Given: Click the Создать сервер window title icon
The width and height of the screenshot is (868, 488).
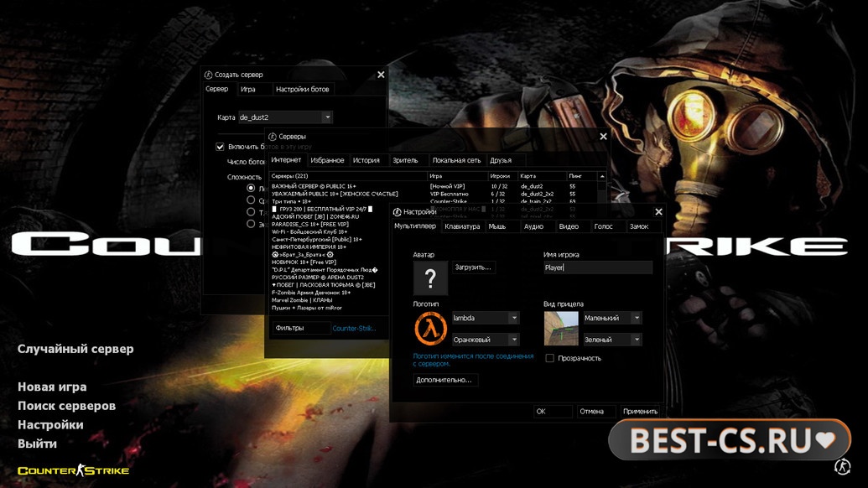Looking at the screenshot, I should pos(208,75).
